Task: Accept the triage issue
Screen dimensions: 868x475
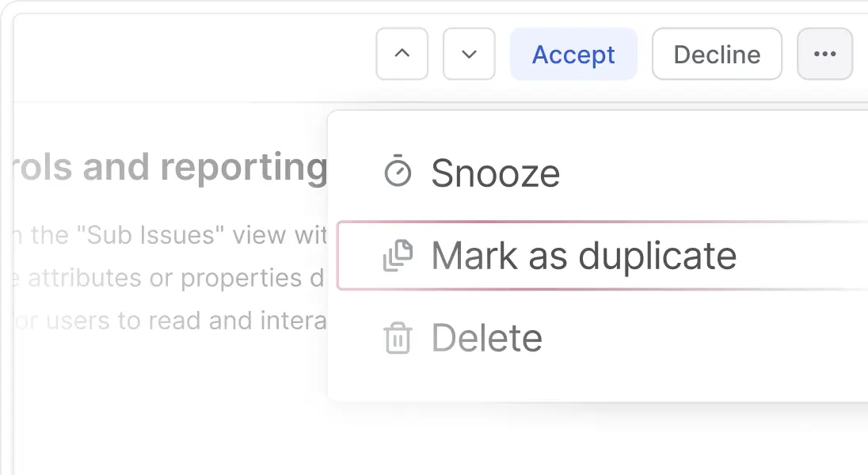Action: (x=573, y=54)
